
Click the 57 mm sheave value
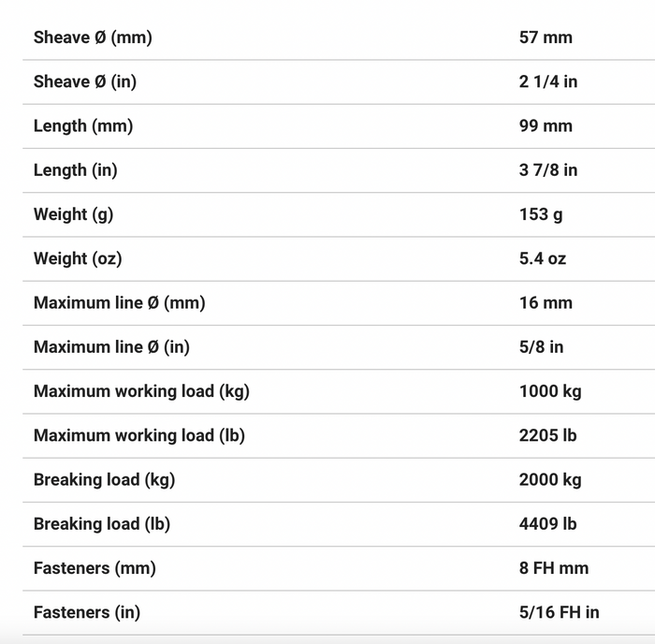coord(546,37)
